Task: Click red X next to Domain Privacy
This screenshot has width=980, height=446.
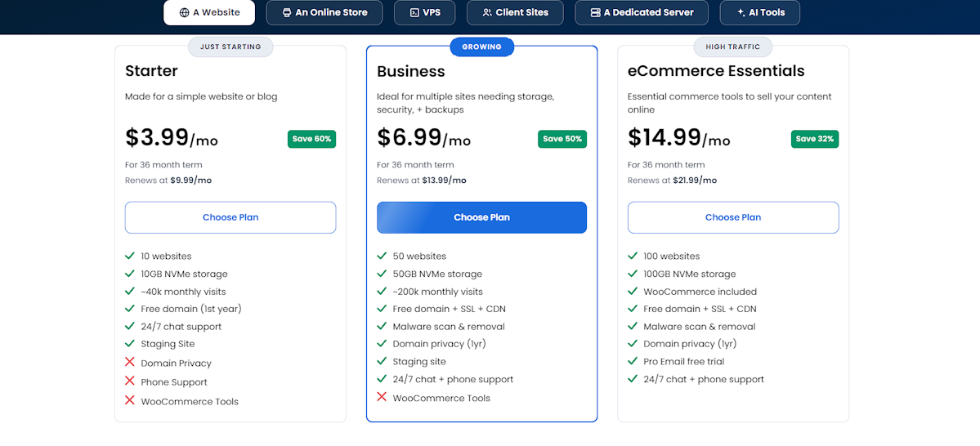Action: point(130,362)
